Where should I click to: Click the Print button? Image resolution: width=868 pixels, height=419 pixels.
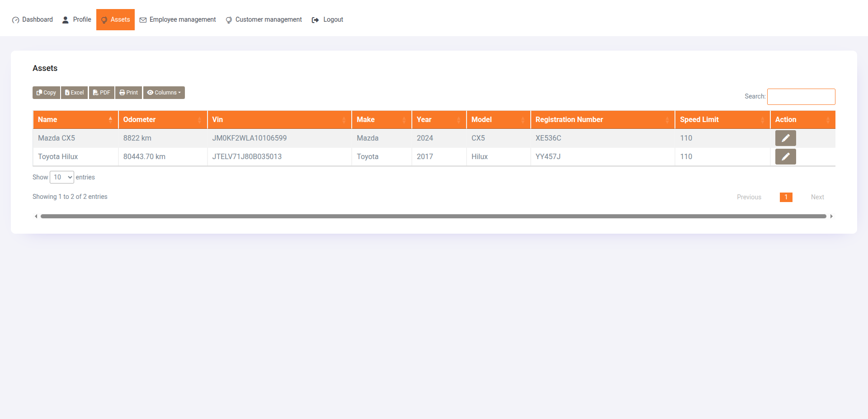[x=128, y=92]
